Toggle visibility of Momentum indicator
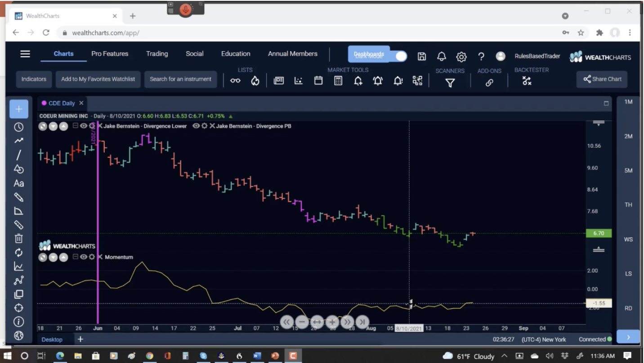This screenshot has height=363, width=644. [x=84, y=257]
